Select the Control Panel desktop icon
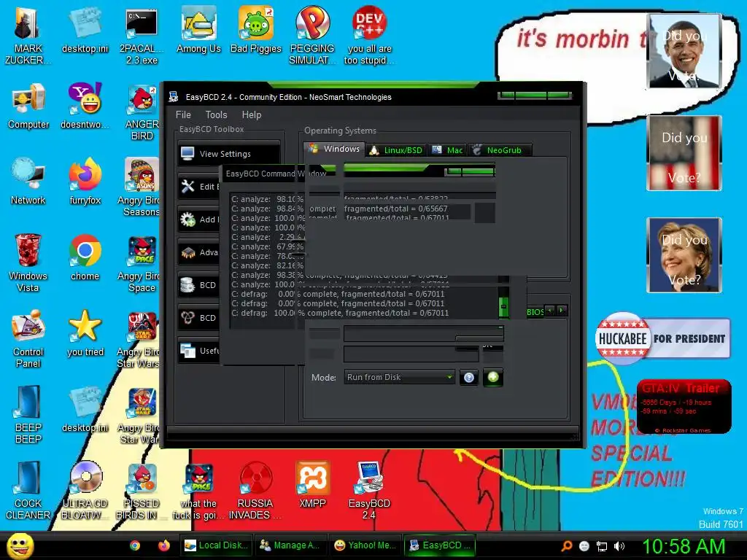The image size is (747, 560). click(x=28, y=338)
